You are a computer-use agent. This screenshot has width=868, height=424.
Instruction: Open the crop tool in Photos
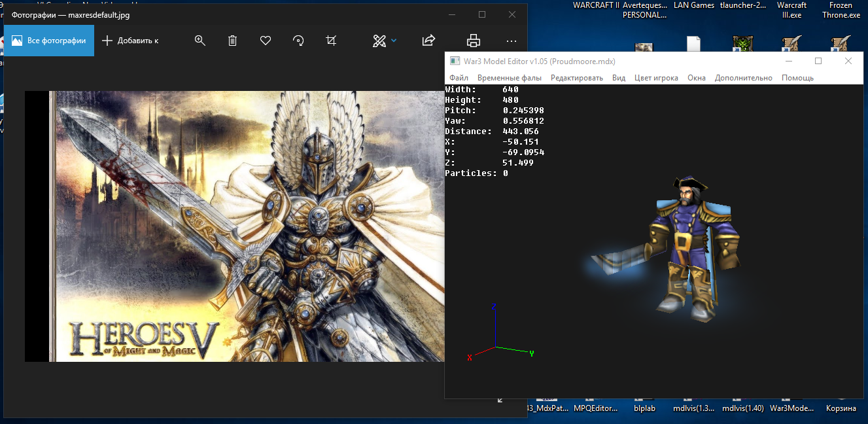pyautogui.click(x=331, y=41)
